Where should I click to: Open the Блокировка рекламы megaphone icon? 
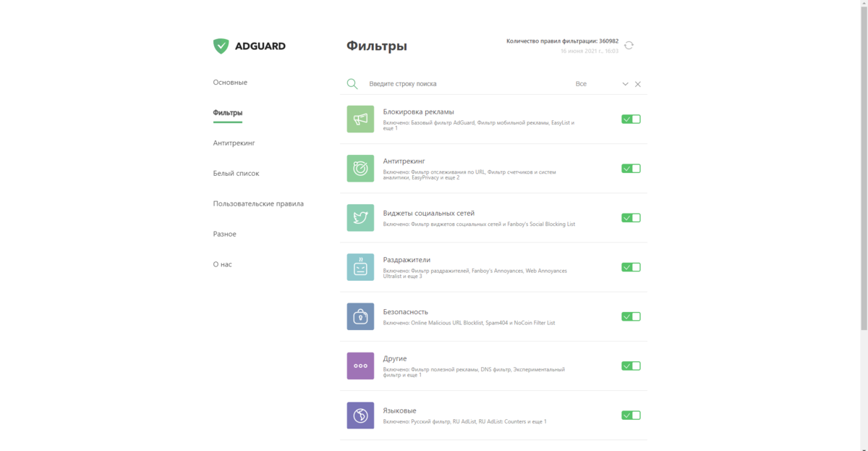tap(360, 119)
